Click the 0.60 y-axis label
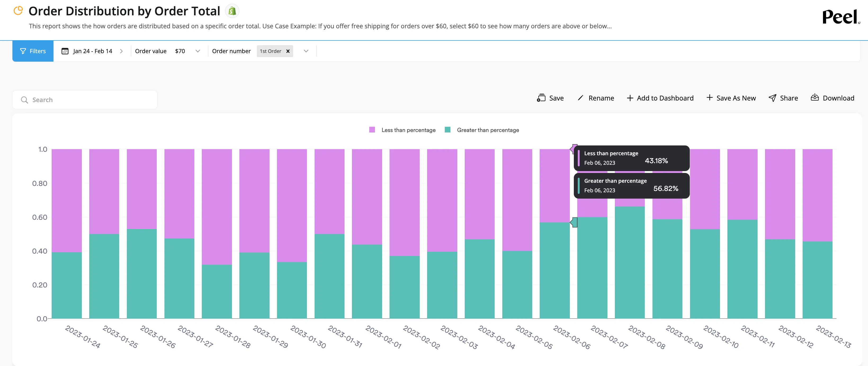Screen dimensions: 868x366 [x=40, y=217]
